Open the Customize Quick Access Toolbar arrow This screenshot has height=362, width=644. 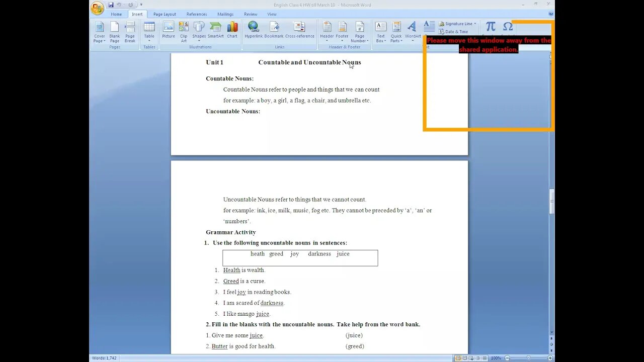(x=141, y=5)
